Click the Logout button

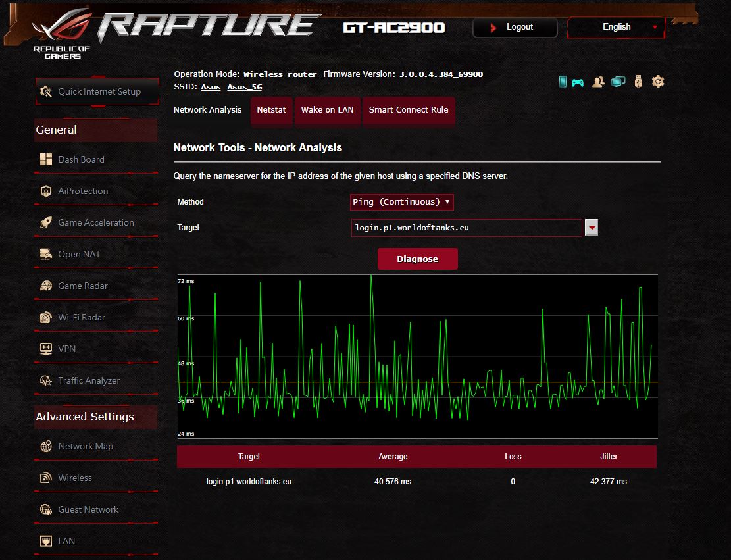point(515,27)
